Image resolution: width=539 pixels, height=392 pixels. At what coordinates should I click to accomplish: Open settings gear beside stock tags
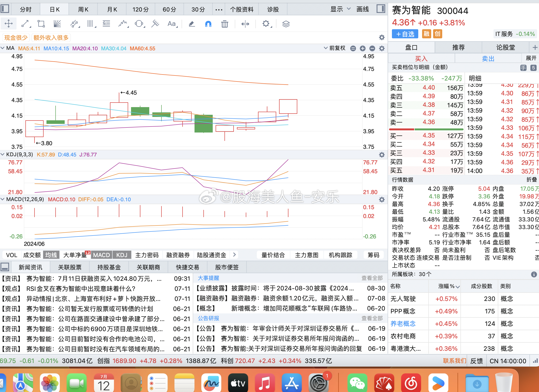click(x=382, y=37)
